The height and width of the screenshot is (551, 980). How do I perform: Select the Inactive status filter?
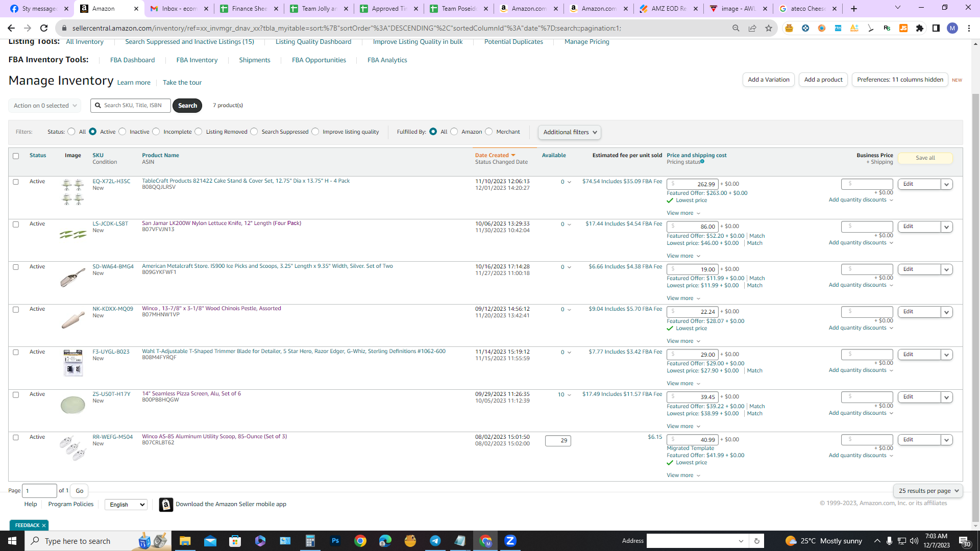tap(122, 132)
